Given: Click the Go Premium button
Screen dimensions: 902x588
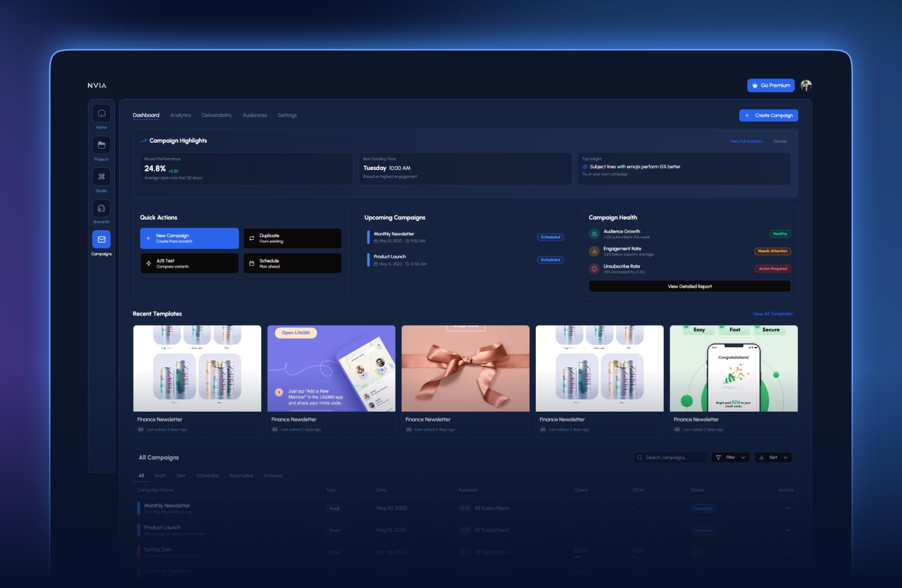Looking at the screenshot, I should pos(771,85).
